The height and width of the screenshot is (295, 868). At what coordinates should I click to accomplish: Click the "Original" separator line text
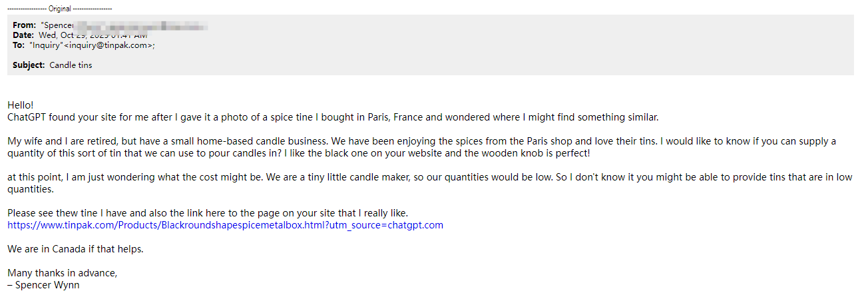tap(59, 9)
